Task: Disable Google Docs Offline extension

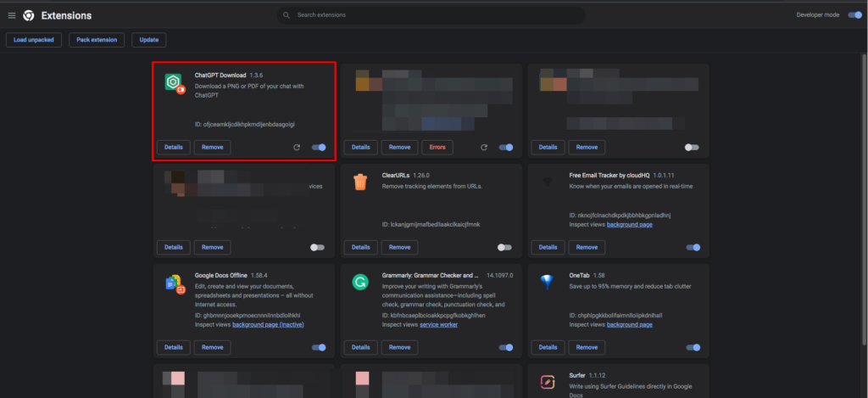Action: pos(319,348)
